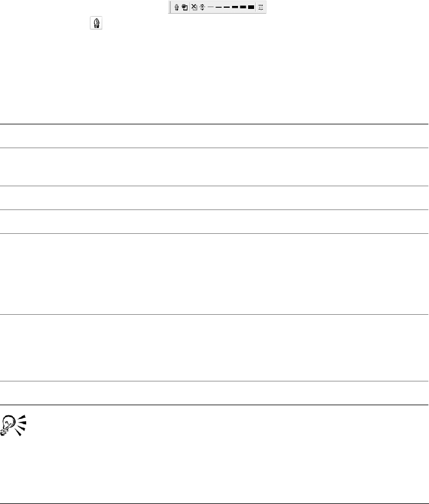
Task: Open the Color docker icon at flyout end
Action: click(x=261, y=7)
